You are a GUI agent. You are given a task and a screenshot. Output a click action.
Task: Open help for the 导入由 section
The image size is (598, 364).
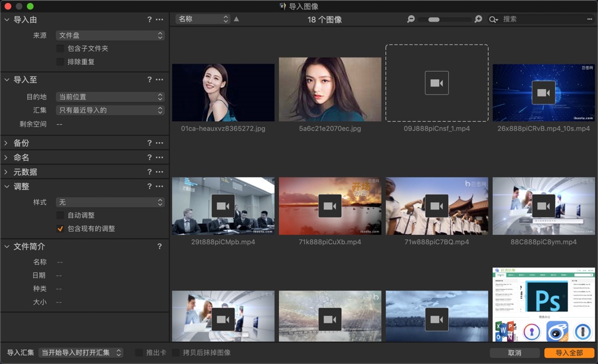tap(150, 19)
